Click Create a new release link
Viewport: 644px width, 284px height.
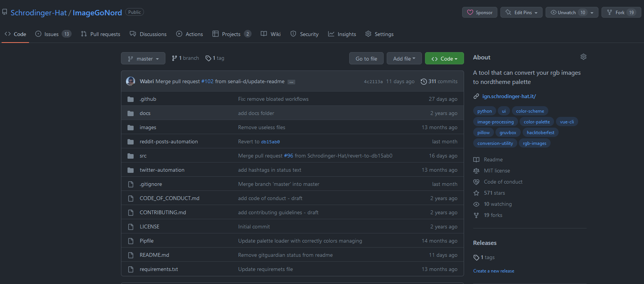click(494, 271)
